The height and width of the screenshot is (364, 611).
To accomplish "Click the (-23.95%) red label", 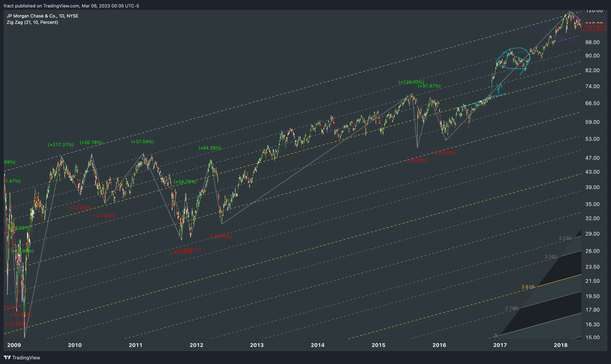I will (x=445, y=153).
